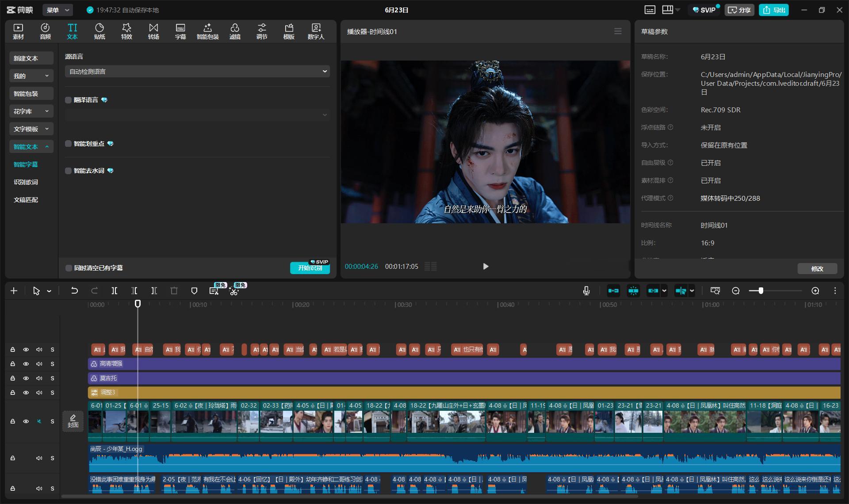Select the arrow pointer selection tool
Viewport: 849px width, 504px height.
(36, 291)
